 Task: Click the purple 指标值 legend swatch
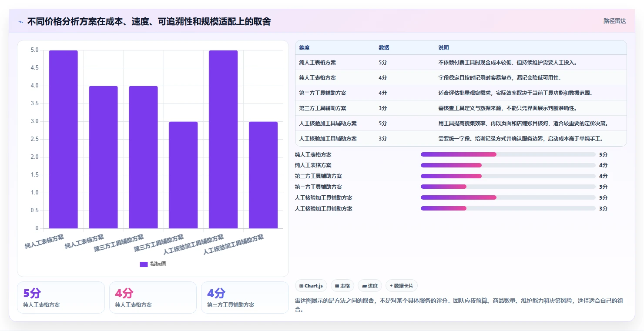pos(144,264)
